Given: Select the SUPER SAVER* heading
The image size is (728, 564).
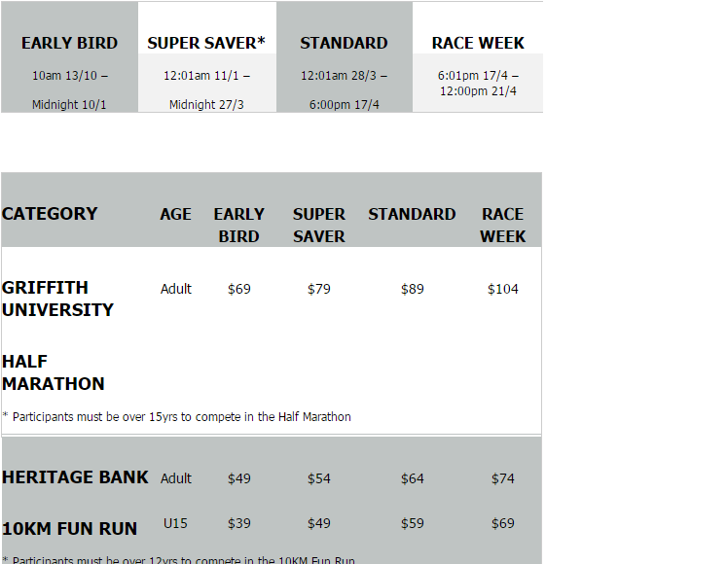Looking at the screenshot, I should click(x=206, y=43).
